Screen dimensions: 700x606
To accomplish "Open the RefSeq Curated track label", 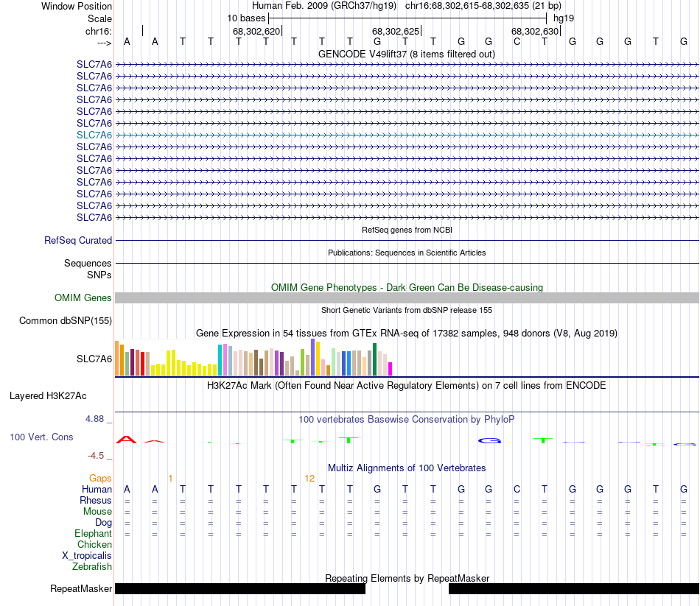I will tap(77, 240).
